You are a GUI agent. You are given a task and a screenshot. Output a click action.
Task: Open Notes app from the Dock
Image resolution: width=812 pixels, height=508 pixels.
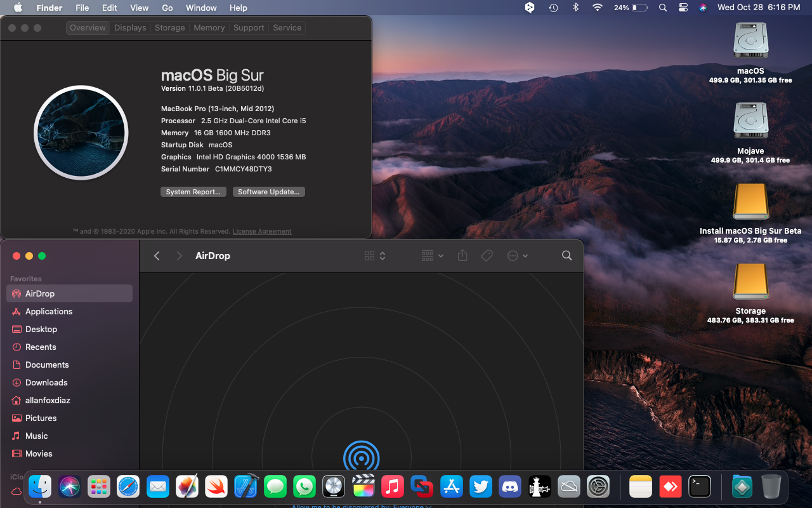pyautogui.click(x=641, y=487)
